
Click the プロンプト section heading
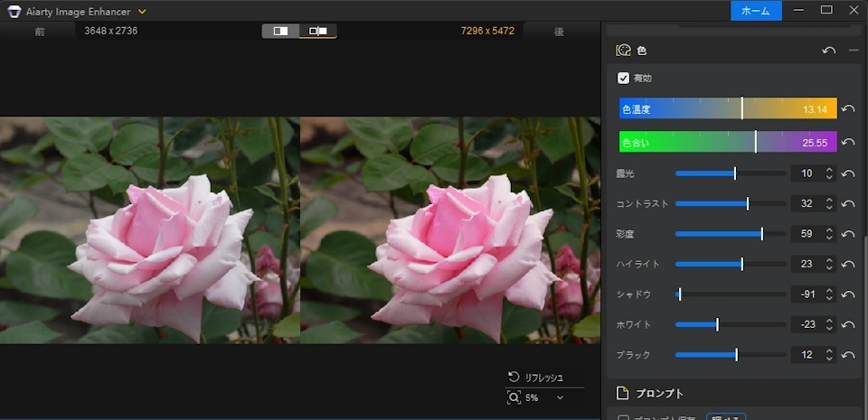click(659, 394)
